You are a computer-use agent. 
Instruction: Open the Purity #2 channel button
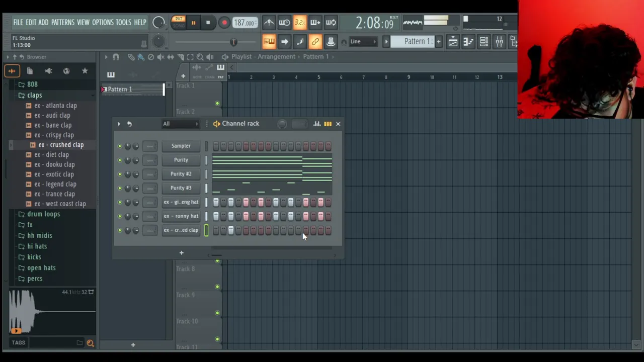(x=181, y=174)
